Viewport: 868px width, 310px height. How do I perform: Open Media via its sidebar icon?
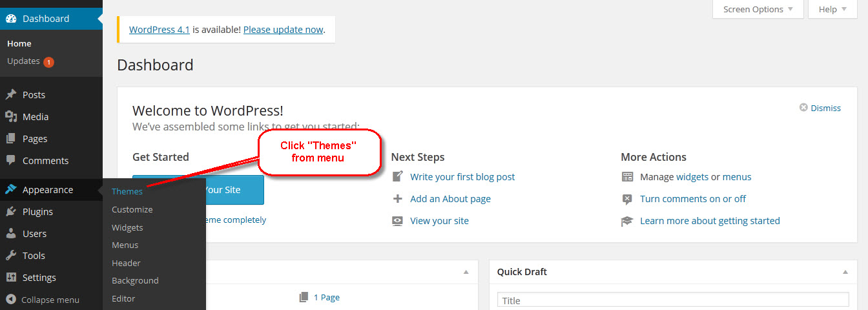click(x=11, y=117)
